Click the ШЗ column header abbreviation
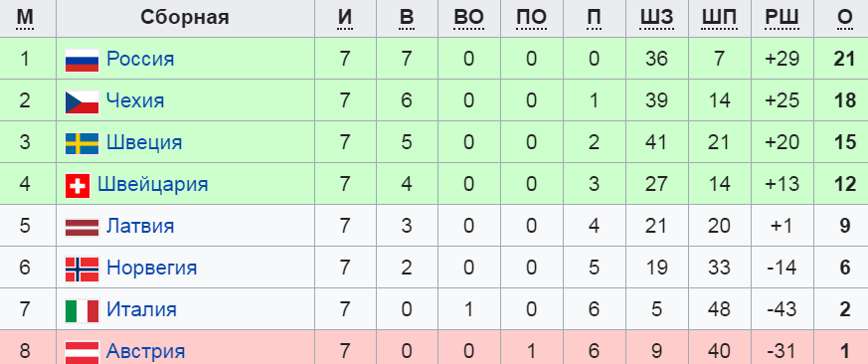This screenshot has height=364, width=868. click(x=656, y=18)
